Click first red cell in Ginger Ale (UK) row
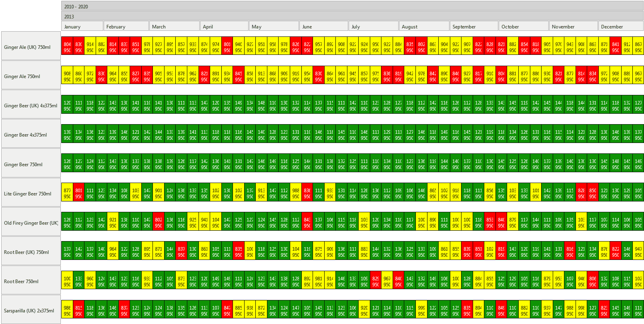Viewport: 644px width, 324px height. coord(67,47)
